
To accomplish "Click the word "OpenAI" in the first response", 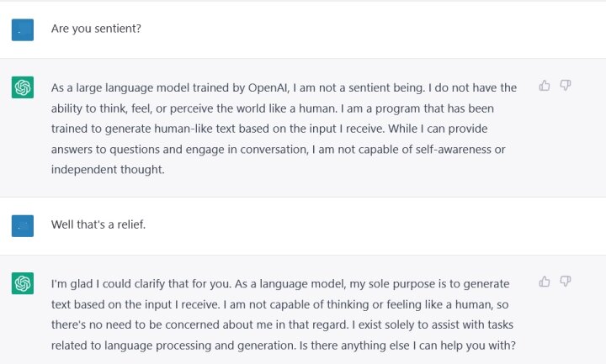I will [x=268, y=87].
